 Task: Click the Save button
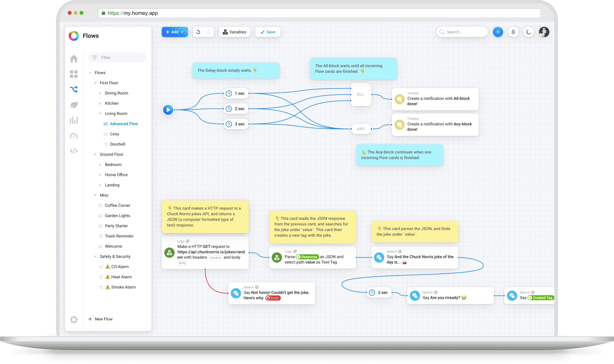pos(268,32)
